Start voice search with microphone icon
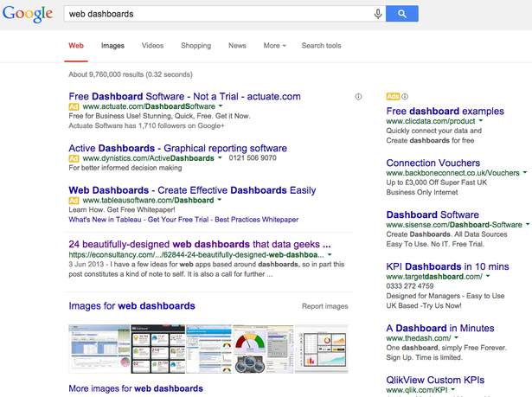 (378, 14)
